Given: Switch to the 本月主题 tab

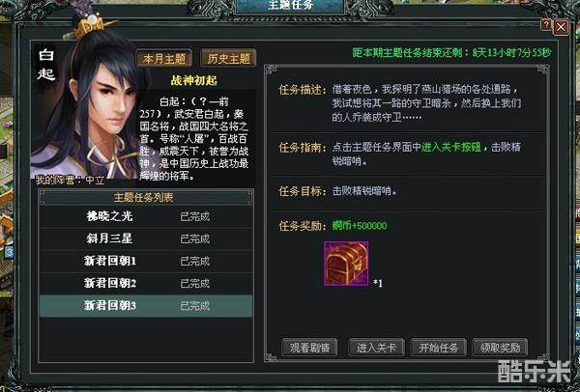Looking at the screenshot, I should click(164, 59).
